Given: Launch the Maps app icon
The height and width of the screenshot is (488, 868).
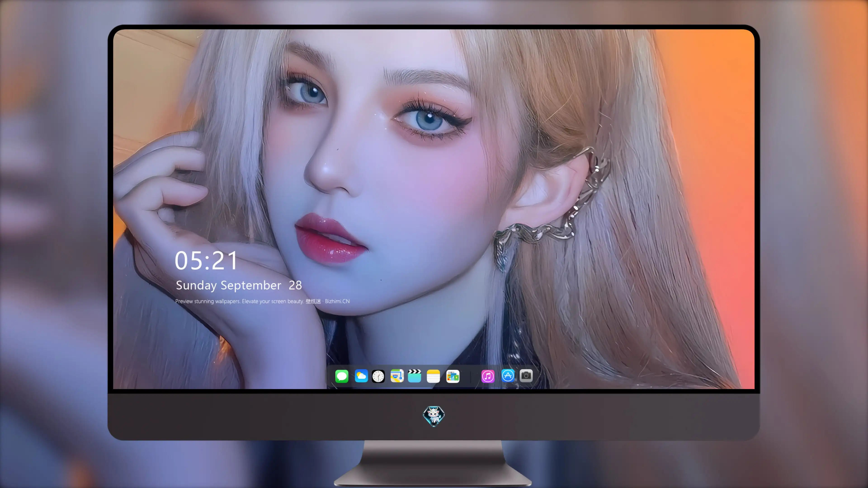Looking at the screenshot, I should coord(397,376).
